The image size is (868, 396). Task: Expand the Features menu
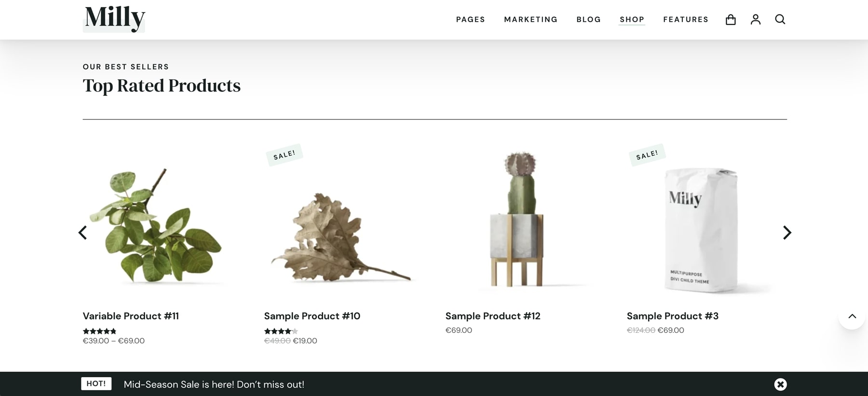point(686,20)
